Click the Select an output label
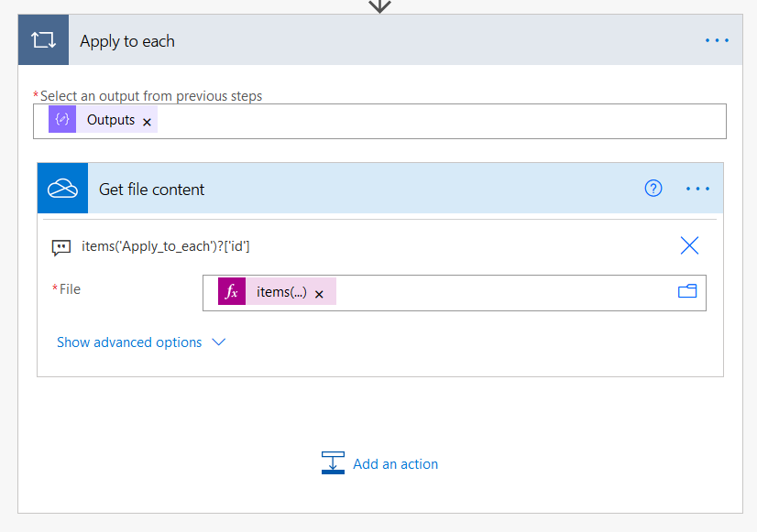The height and width of the screenshot is (532, 757). [150, 96]
